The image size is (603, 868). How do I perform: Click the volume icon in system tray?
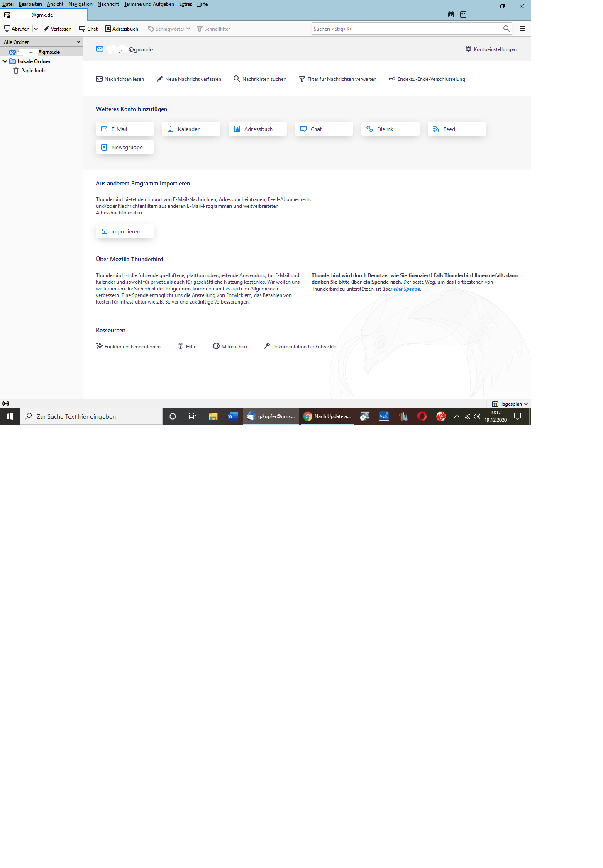click(477, 416)
